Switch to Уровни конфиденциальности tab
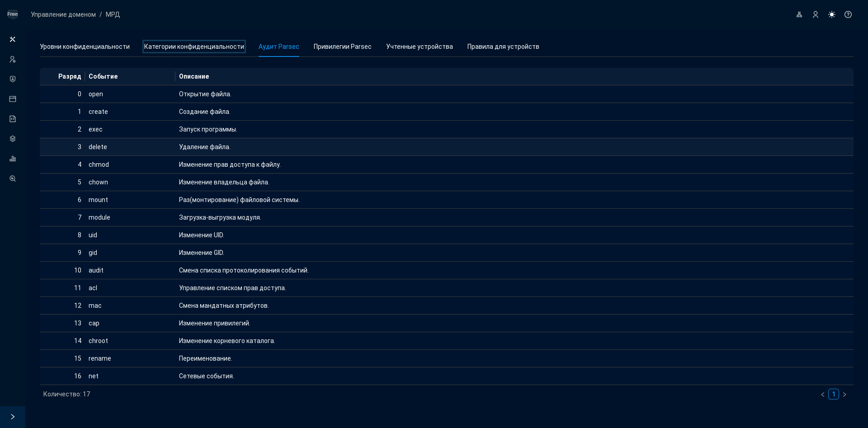This screenshot has width=868, height=428. click(x=85, y=47)
